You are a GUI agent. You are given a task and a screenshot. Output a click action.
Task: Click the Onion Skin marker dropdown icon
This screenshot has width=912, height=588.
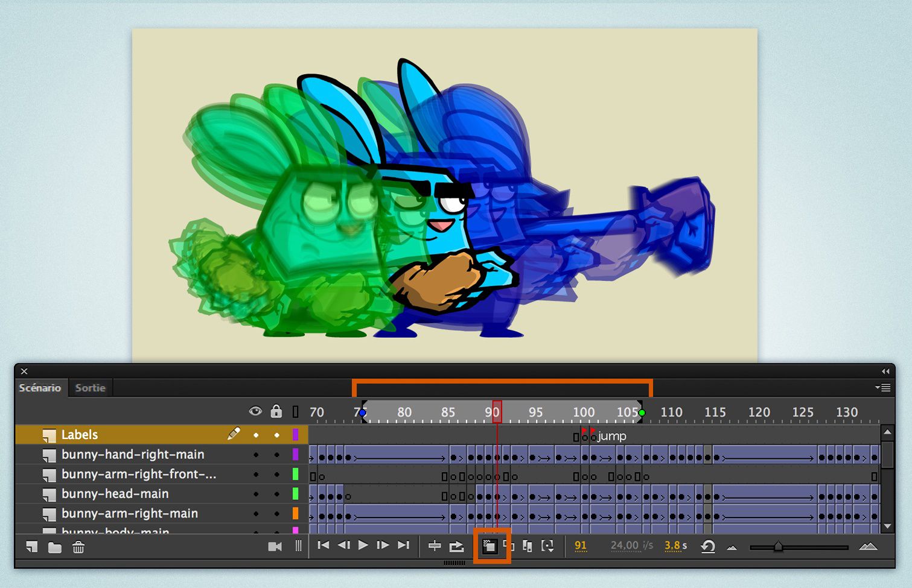click(x=548, y=546)
